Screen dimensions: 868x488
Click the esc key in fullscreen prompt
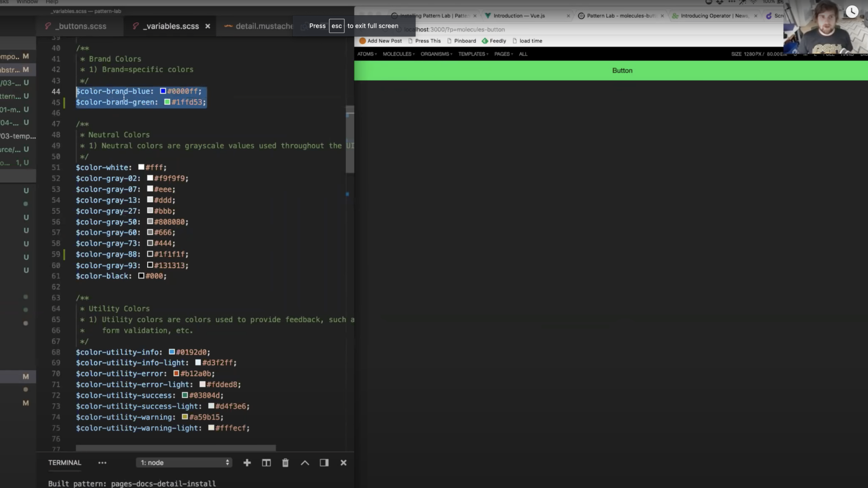336,25
